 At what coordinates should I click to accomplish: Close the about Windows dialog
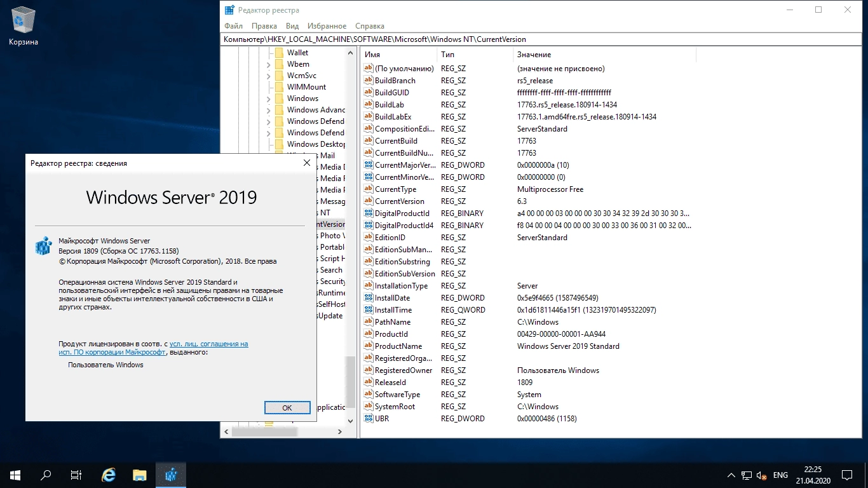pyautogui.click(x=307, y=163)
